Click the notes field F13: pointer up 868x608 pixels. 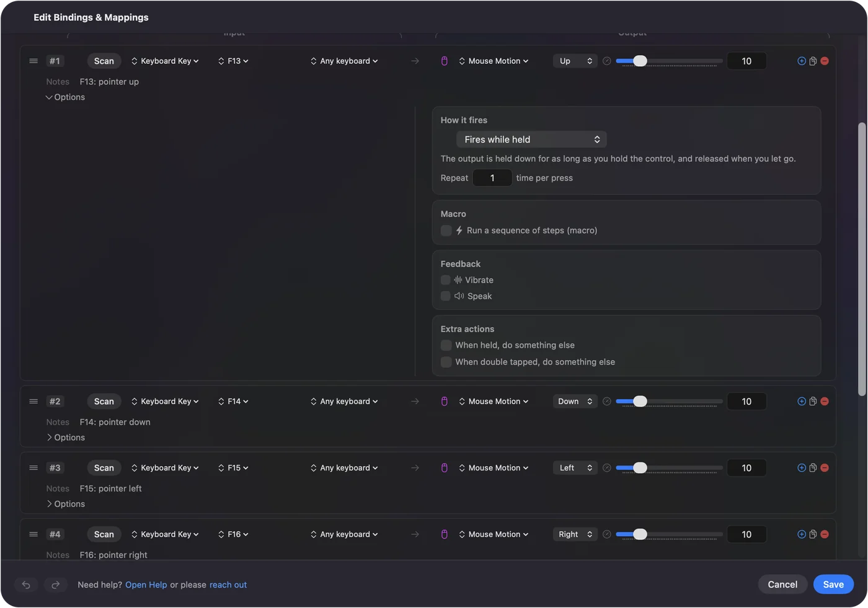pyautogui.click(x=109, y=81)
